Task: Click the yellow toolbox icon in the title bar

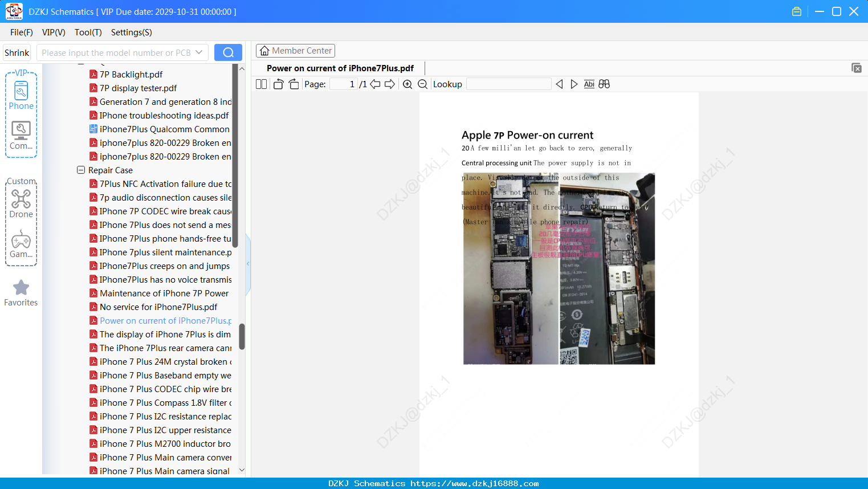Action: pos(797,11)
